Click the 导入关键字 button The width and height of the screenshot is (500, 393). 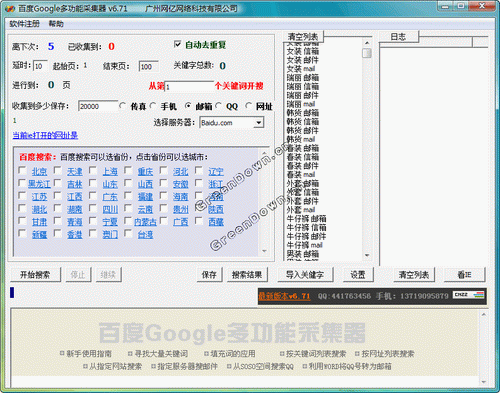pyautogui.click(x=305, y=275)
